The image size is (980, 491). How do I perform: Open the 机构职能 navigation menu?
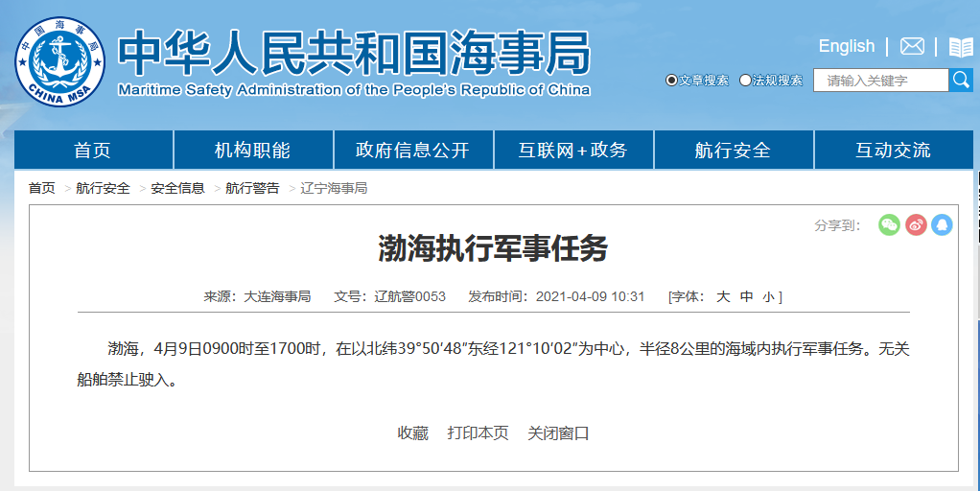pos(252,151)
